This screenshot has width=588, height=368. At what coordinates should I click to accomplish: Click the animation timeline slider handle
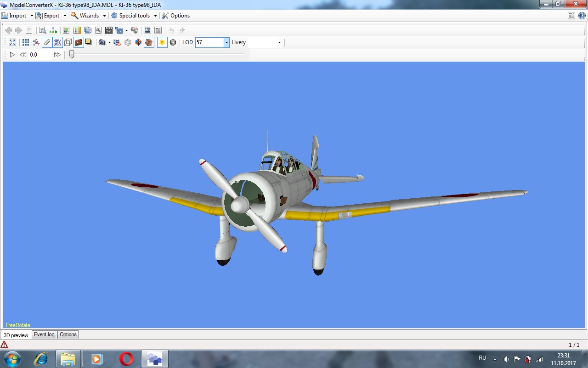coord(72,54)
